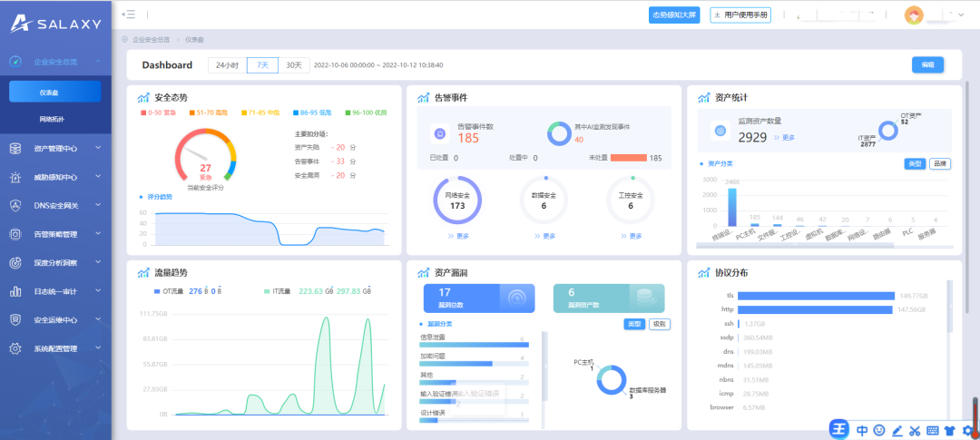Viewport: 980px width, 440px height.
Task: Open the user account dropdown arrow
Action: (963, 15)
